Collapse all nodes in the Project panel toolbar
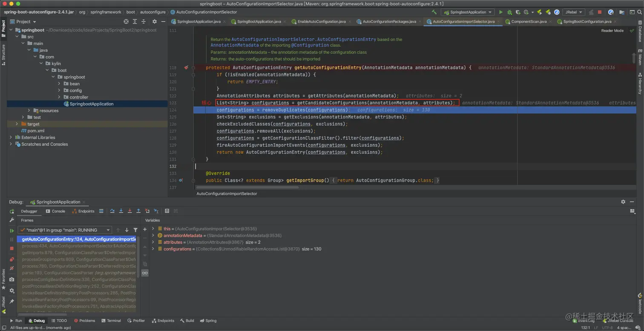 click(x=144, y=21)
